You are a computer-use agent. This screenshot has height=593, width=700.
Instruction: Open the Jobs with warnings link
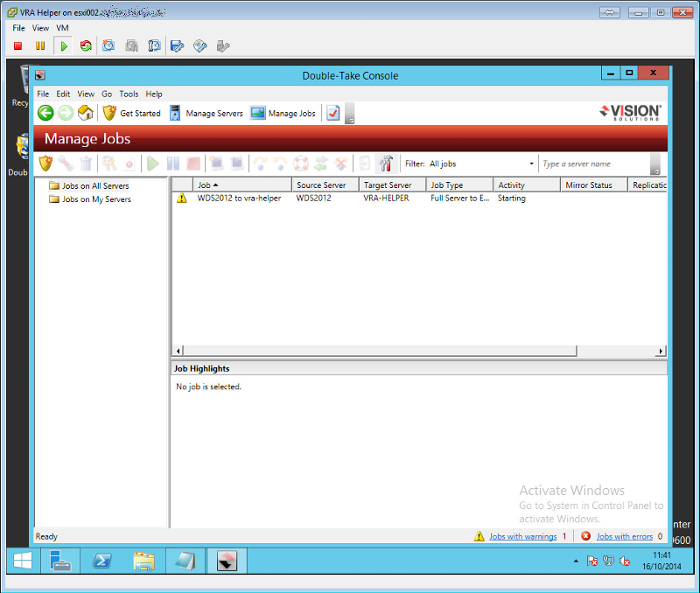pyautogui.click(x=522, y=536)
